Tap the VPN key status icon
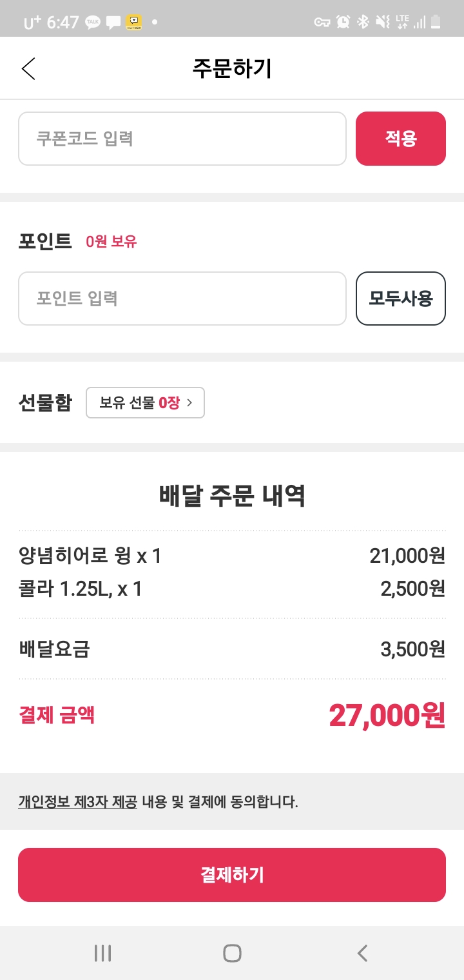Screen dimensions: 464x980 [322, 23]
